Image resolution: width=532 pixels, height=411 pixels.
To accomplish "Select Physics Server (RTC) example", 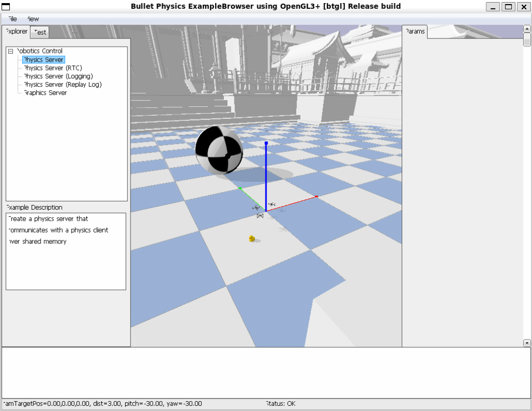I will click(x=52, y=68).
